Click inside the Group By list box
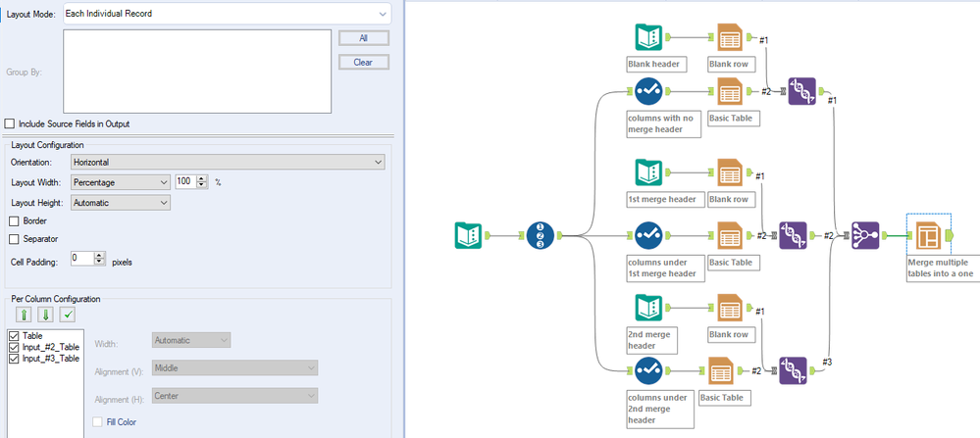 click(197, 72)
